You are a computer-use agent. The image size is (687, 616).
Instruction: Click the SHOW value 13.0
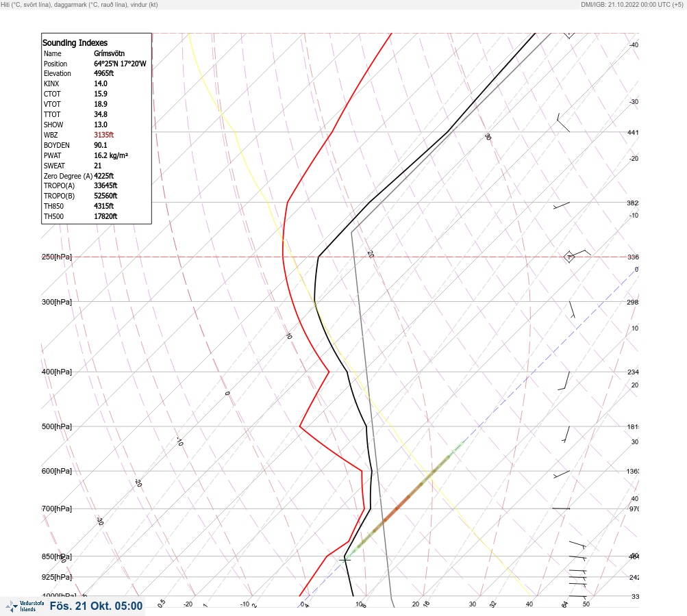(101, 125)
